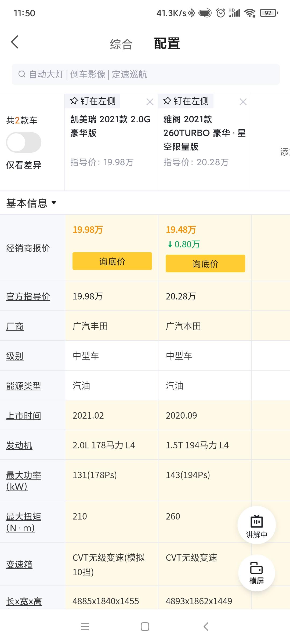The image size is (290, 644).
Task: Collapse the 基本信息 section
Action: (31, 203)
